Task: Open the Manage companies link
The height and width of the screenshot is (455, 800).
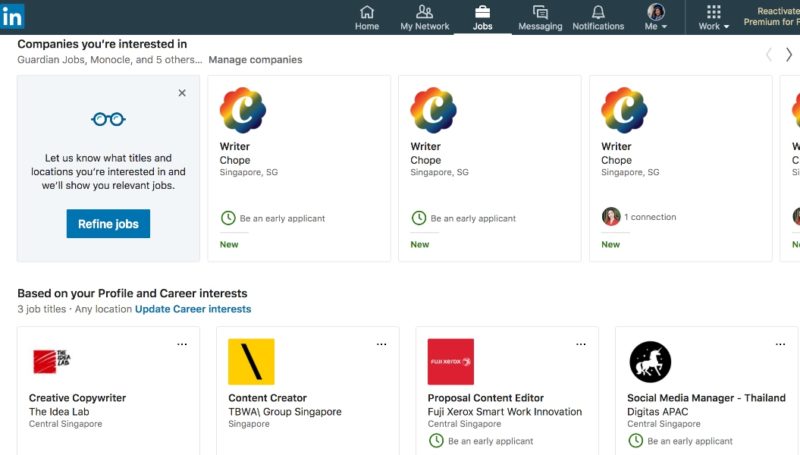Action: (x=255, y=60)
